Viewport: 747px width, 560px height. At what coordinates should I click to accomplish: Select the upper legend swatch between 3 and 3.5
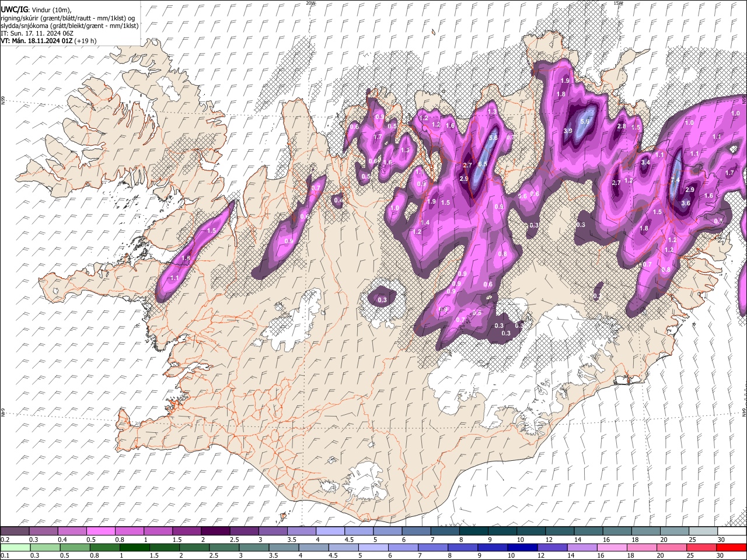point(273,531)
